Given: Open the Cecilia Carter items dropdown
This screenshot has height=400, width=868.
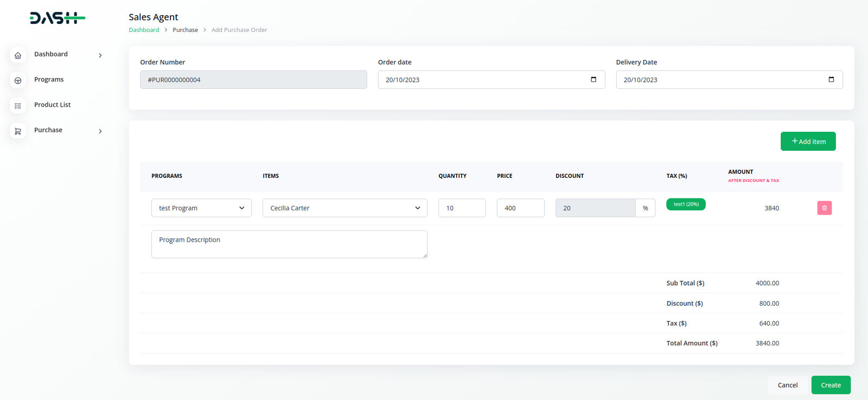Looking at the screenshot, I should 344,208.
